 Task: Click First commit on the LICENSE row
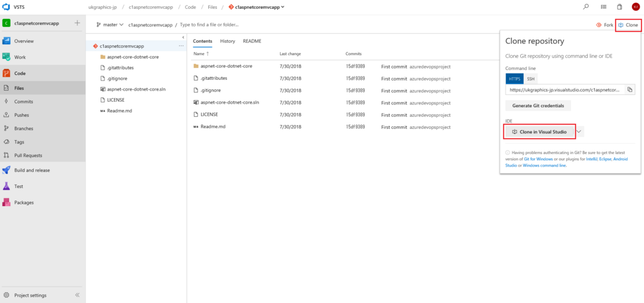coord(394,114)
